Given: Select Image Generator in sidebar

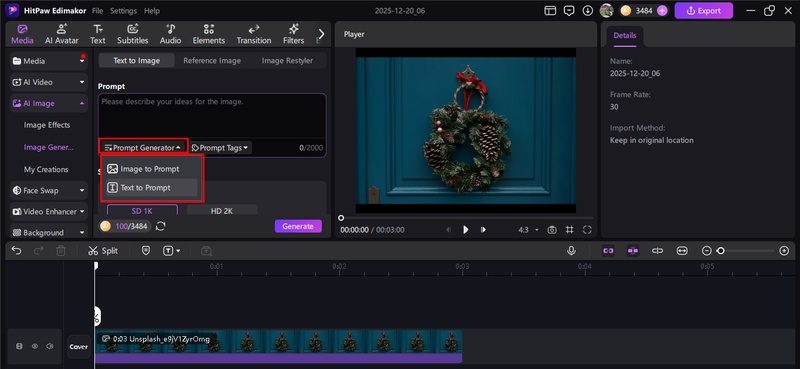Looking at the screenshot, I should coord(48,147).
